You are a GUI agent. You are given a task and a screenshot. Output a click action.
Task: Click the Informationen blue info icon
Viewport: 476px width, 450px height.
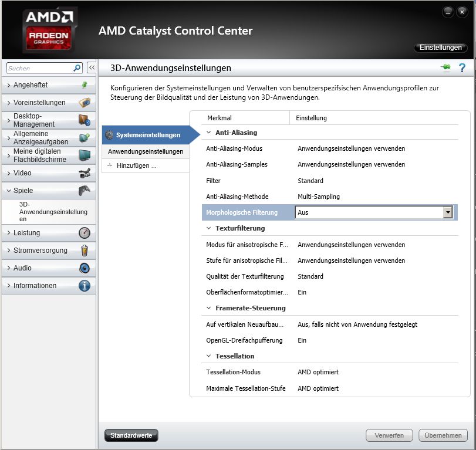(85, 286)
